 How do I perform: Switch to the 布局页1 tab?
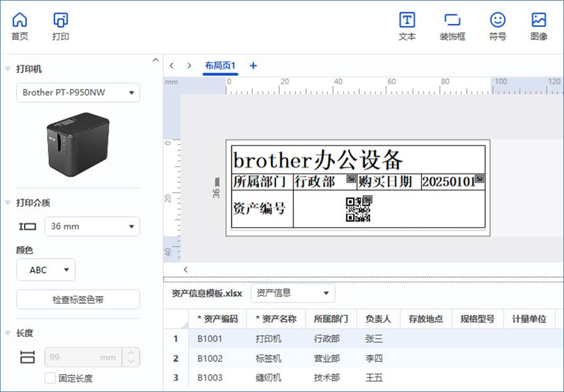click(x=220, y=66)
